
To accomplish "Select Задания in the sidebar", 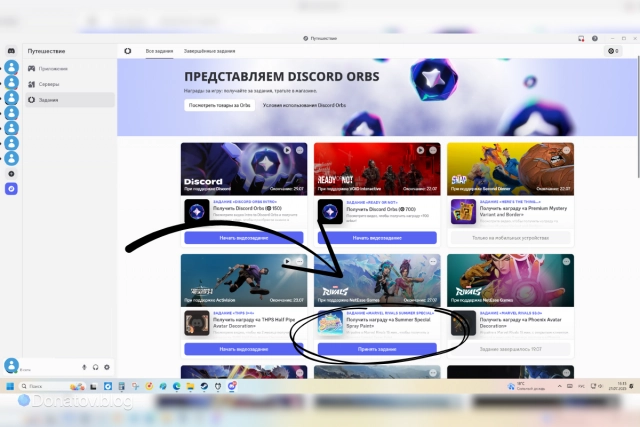I will 70,100.
